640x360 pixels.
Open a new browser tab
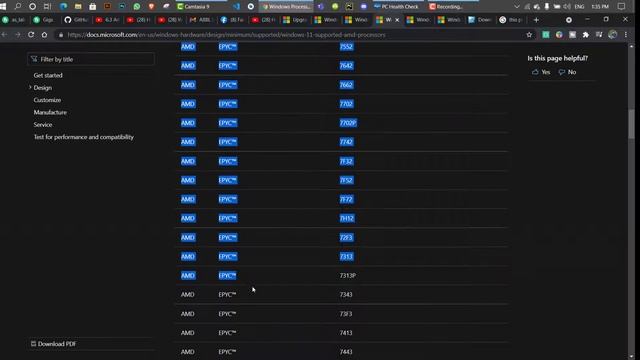point(536,20)
